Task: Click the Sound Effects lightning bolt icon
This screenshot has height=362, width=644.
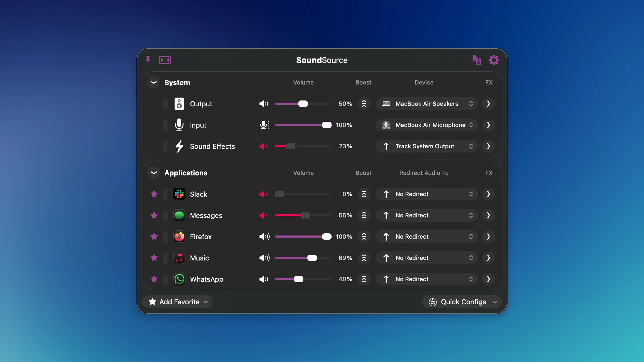Action: coord(179,146)
